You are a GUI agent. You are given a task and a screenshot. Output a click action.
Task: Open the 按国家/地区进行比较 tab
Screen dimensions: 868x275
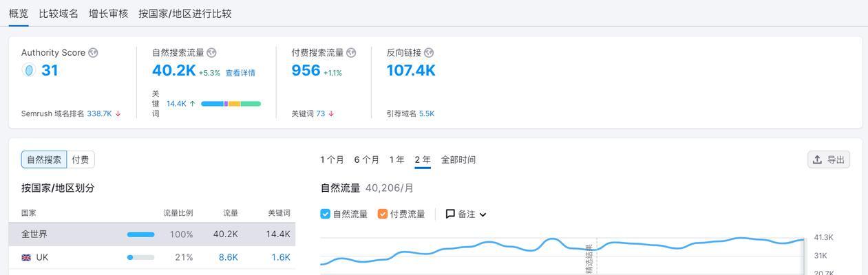point(184,13)
